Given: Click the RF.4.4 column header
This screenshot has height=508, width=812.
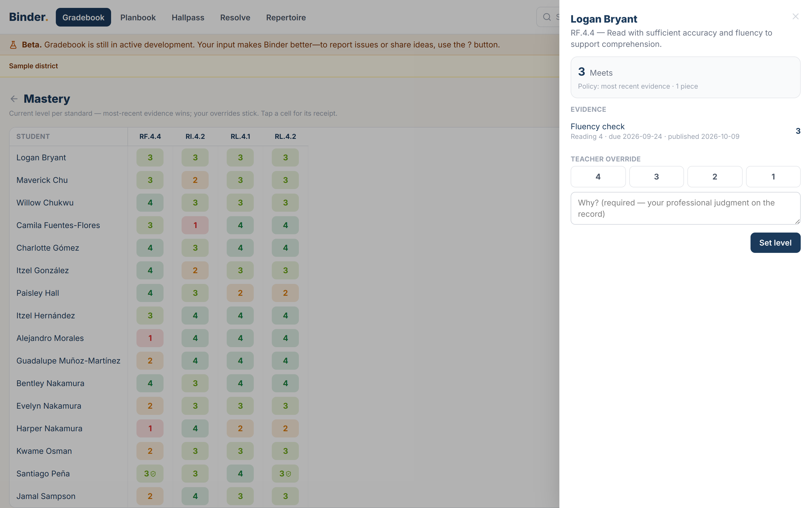Looking at the screenshot, I should click(150, 136).
